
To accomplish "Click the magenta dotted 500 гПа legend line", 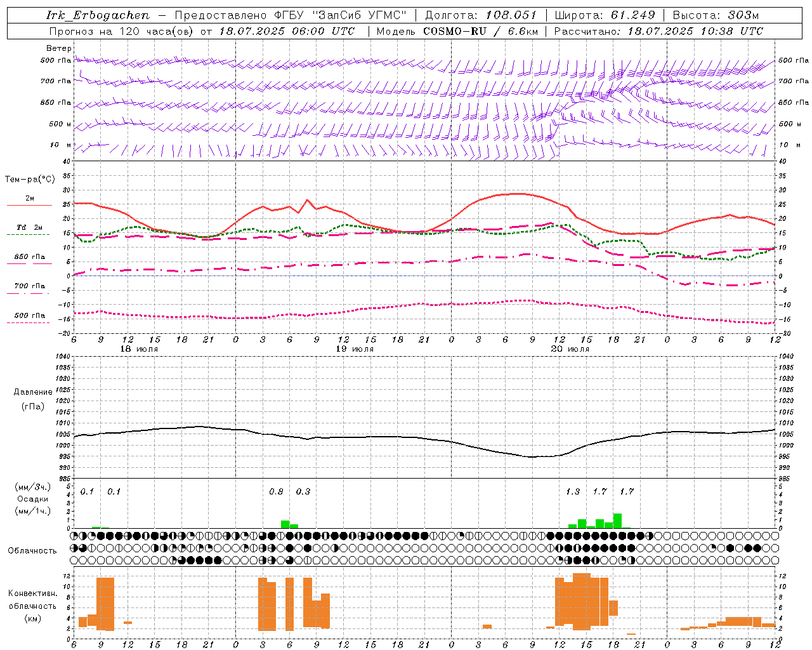I will [x=28, y=323].
